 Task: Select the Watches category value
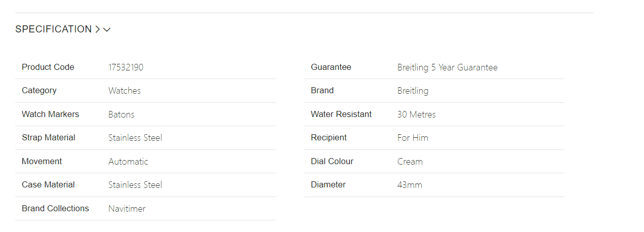tap(125, 91)
